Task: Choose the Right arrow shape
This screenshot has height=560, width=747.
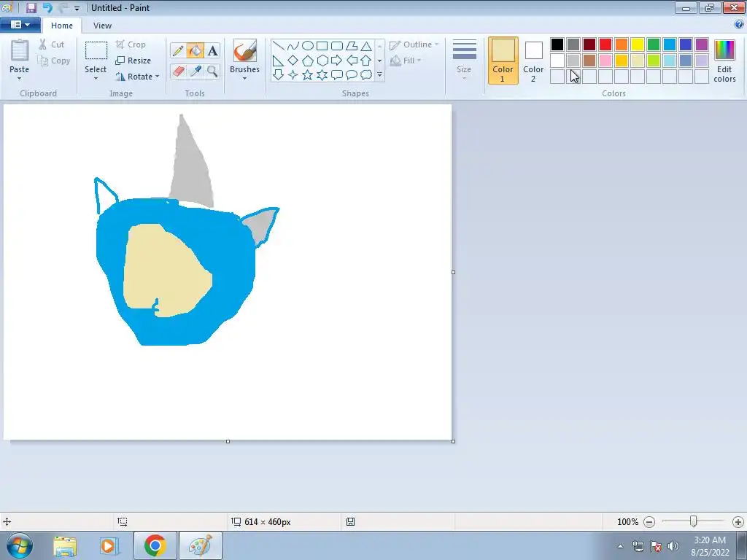Action: point(337,61)
